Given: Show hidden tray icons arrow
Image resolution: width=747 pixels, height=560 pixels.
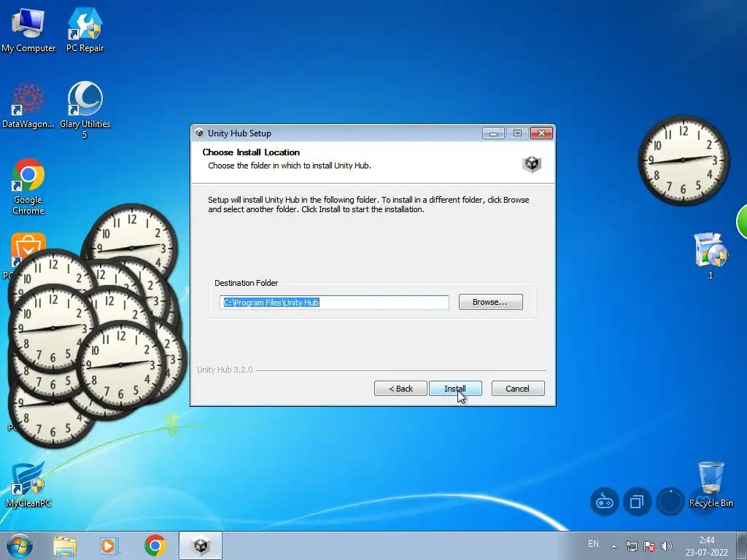Looking at the screenshot, I should (x=614, y=546).
